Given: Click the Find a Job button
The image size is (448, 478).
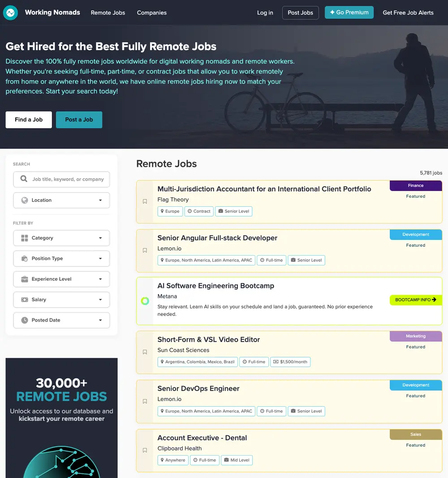Looking at the screenshot, I should [x=29, y=119].
